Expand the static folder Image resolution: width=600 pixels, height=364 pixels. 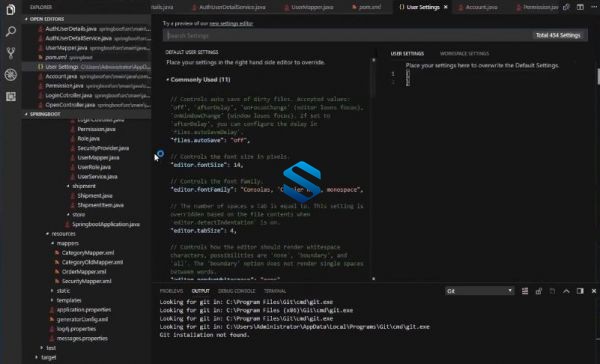pos(63,291)
